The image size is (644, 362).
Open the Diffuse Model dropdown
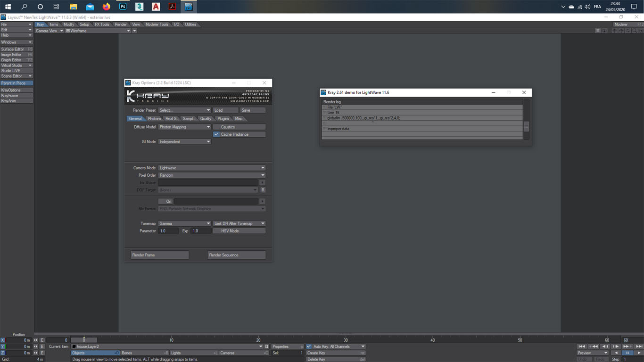coord(184,127)
